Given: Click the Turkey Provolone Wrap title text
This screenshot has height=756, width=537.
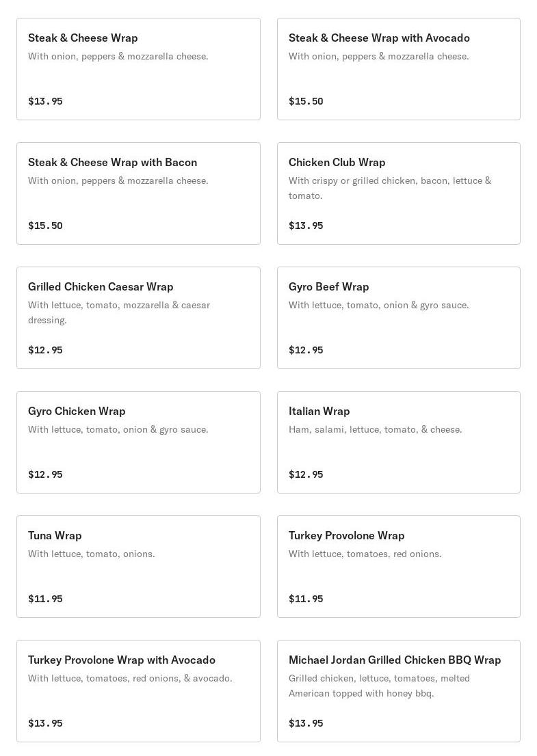Looking at the screenshot, I should pos(346,536).
